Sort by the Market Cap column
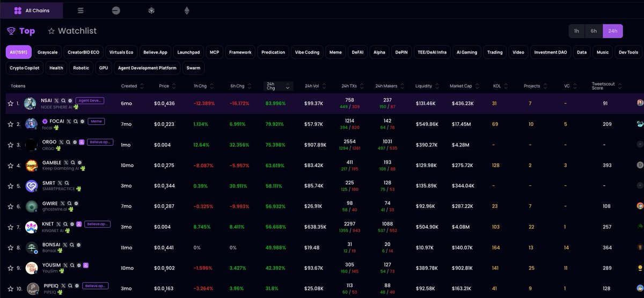 pos(465,86)
